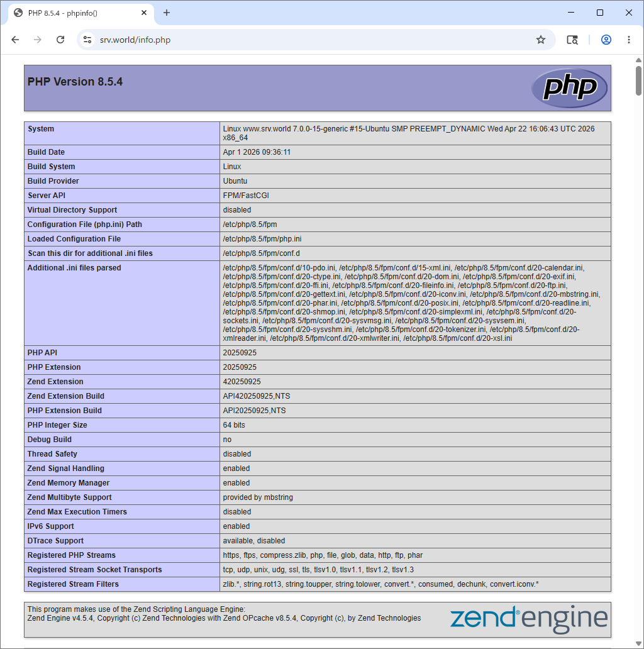Click the Registered PHP Streams label
644x649 pixels.
pyautogui.click(x=72, y=555)
